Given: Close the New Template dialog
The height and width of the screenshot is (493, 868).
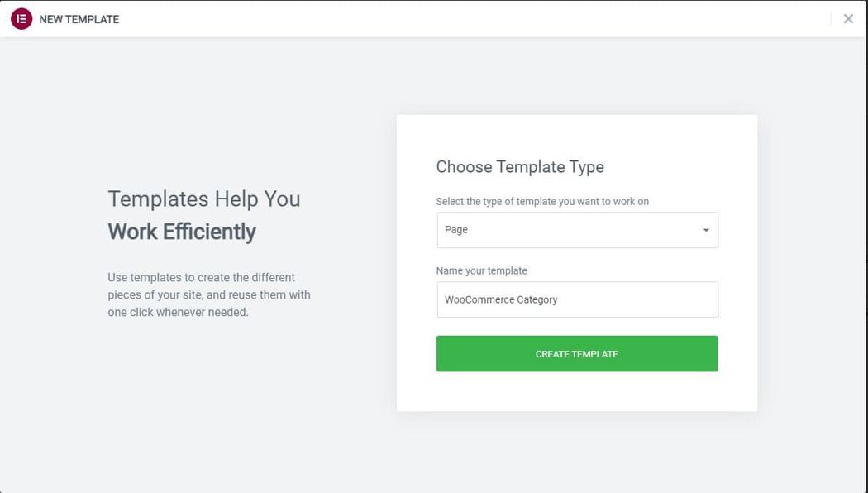Looking at the screenshot, I should pos(848,19).
